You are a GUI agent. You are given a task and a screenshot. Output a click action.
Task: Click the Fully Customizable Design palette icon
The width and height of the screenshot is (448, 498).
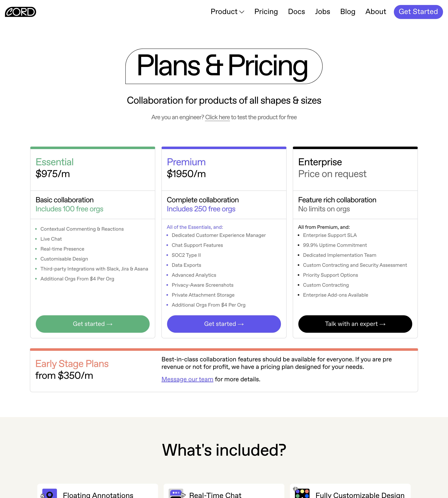pyautogui.click(x=302, y=494)
